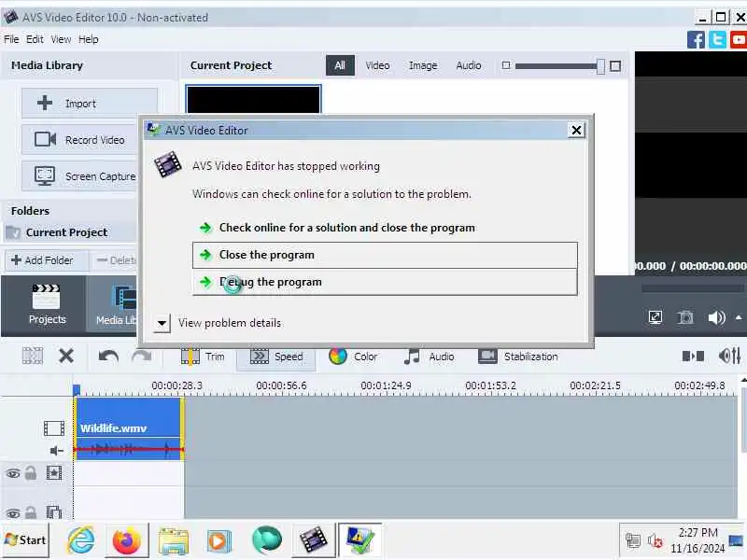Select the black video thumbnail in Current Project
The image size is (747, 560).
pos(253,100)
